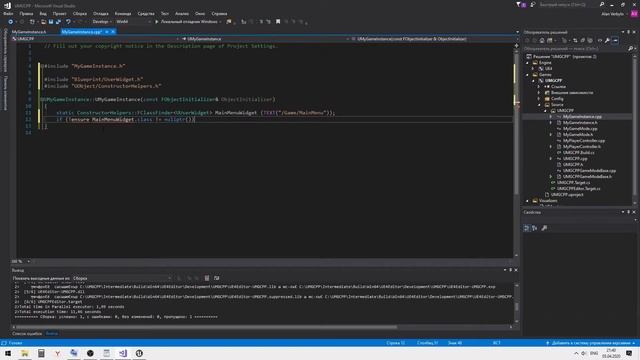Select the UMGCPP project node
Viewport: 640px width, 360px height.
click(553, 80)
